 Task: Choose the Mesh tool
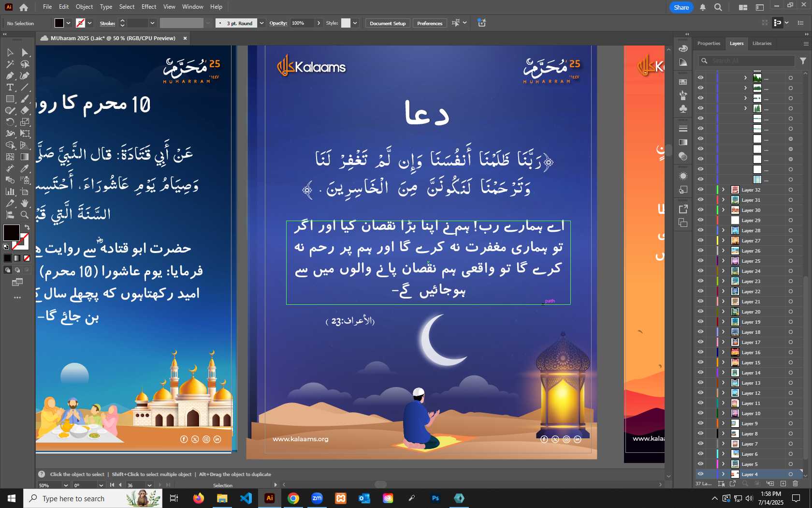click(x=10, y=157)
